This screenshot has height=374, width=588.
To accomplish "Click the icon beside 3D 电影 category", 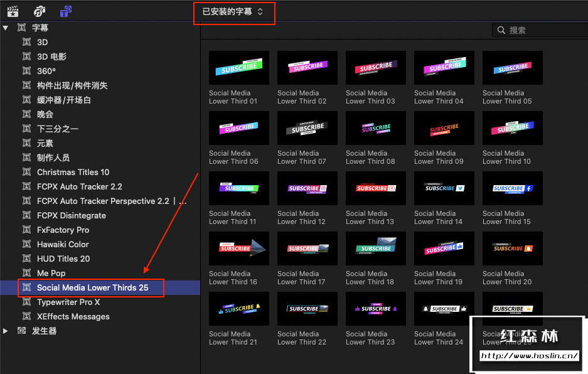I will 26,56.
